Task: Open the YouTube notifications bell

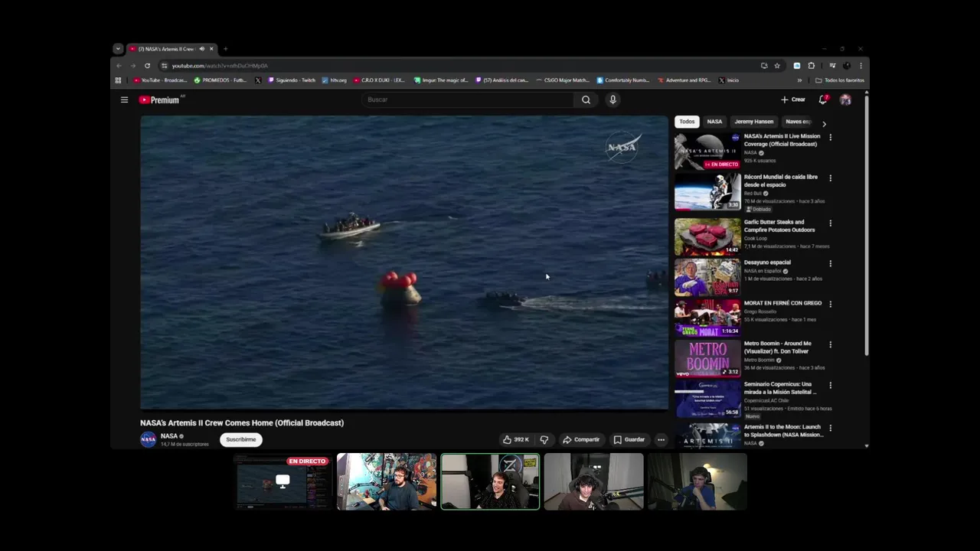Action: click(x=823, y=99)
